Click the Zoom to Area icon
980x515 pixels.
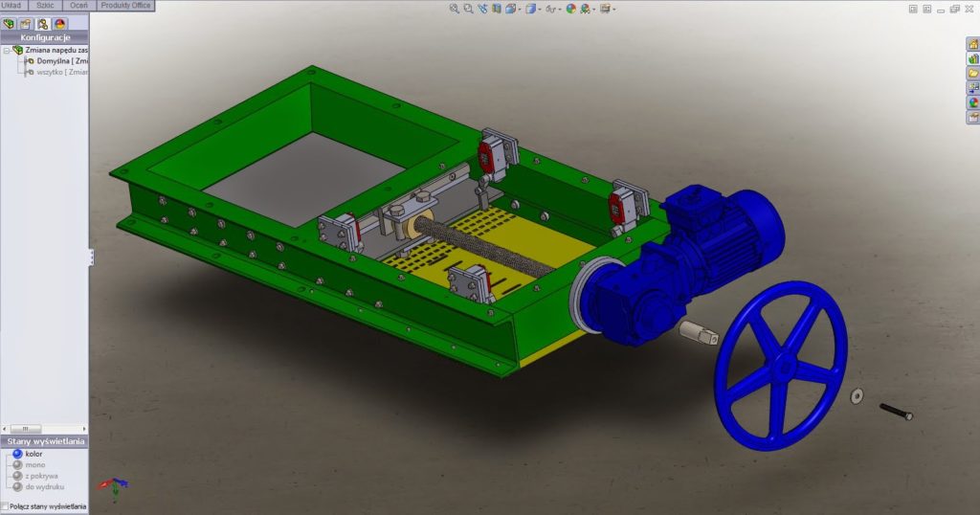click(x=468, y=9)
